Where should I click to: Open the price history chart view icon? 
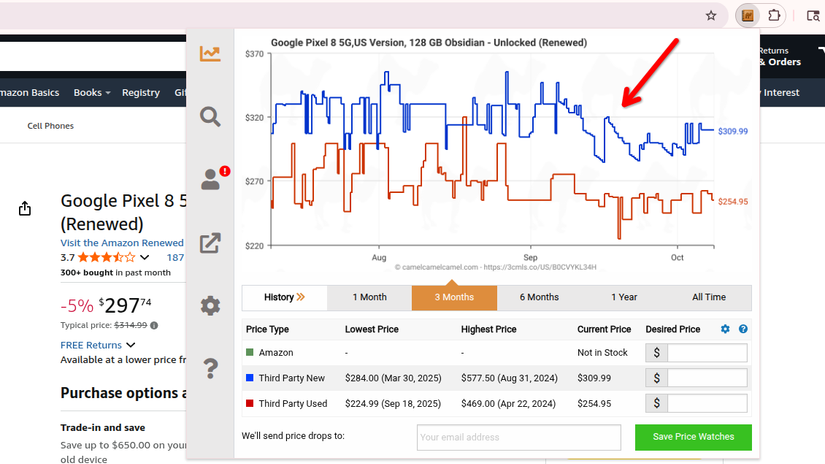[x=210, y=54]
